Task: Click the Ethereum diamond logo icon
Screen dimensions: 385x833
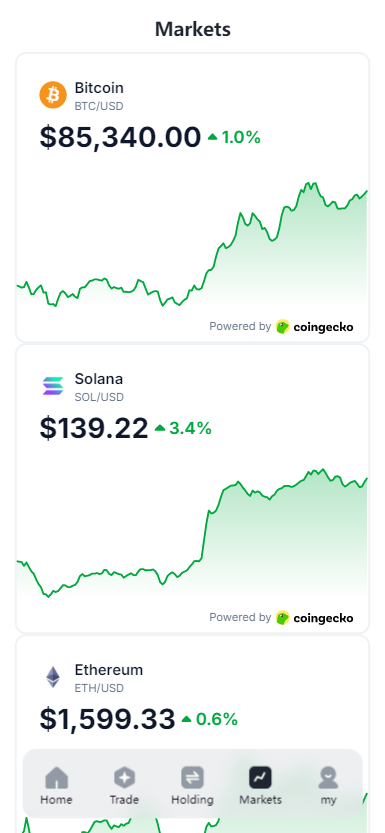Action: point(53,677)
